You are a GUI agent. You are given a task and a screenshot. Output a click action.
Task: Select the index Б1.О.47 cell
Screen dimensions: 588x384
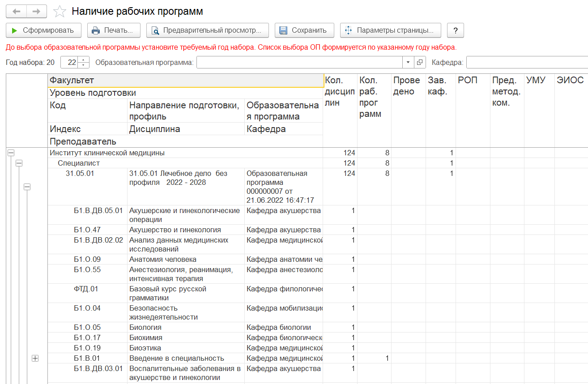pyautogui.click(x=88, y=230)
